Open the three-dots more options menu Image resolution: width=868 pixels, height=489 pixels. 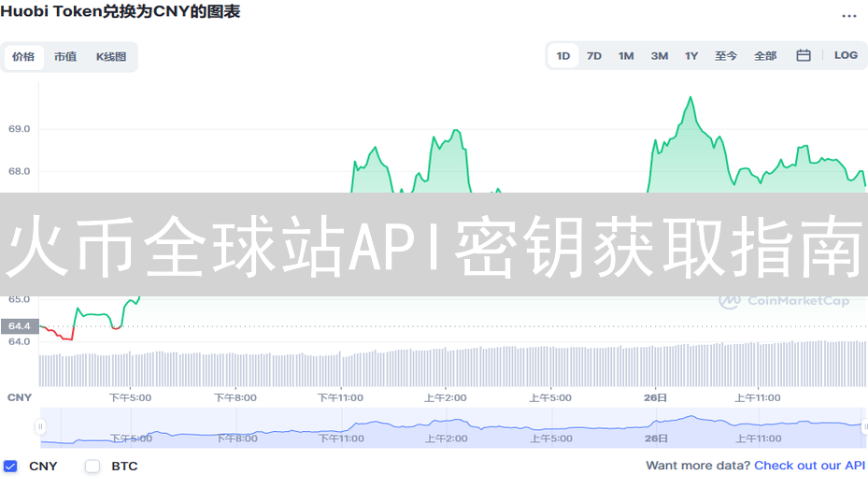pyautogui.click(x=848, y=16)
